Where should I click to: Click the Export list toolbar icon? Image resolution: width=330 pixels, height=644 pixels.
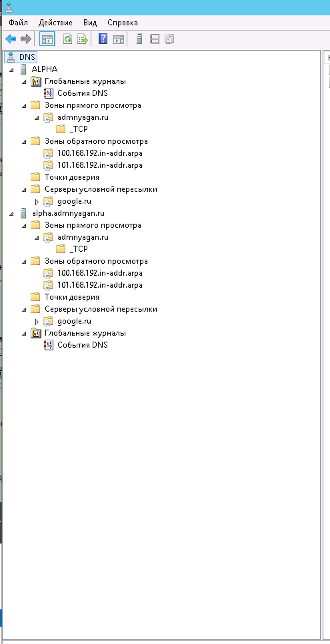tap(83, 39)
